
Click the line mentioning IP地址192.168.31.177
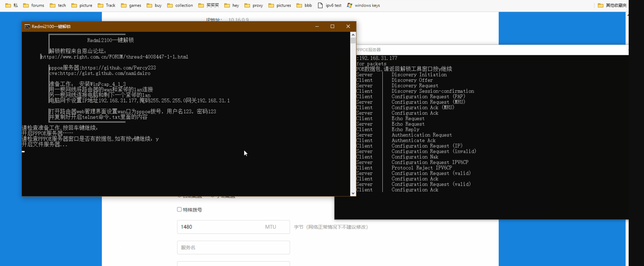click(x=139, y=100)
